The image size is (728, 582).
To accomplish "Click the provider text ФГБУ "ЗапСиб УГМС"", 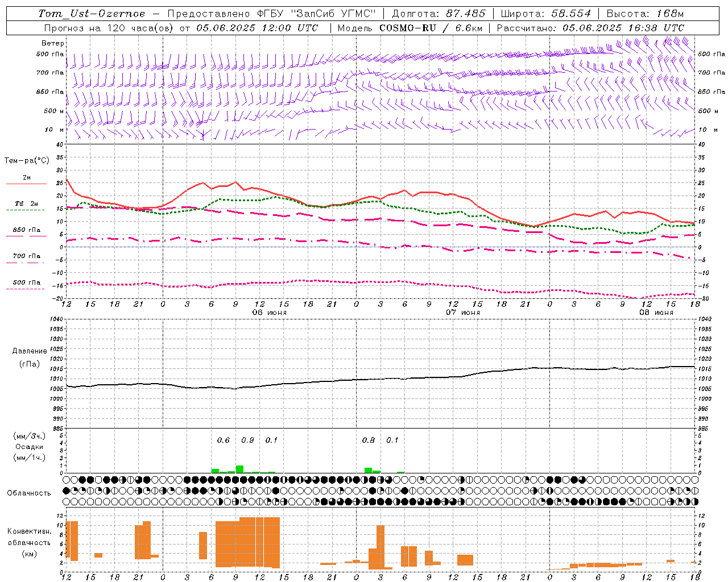I will (x=317, y=14).
